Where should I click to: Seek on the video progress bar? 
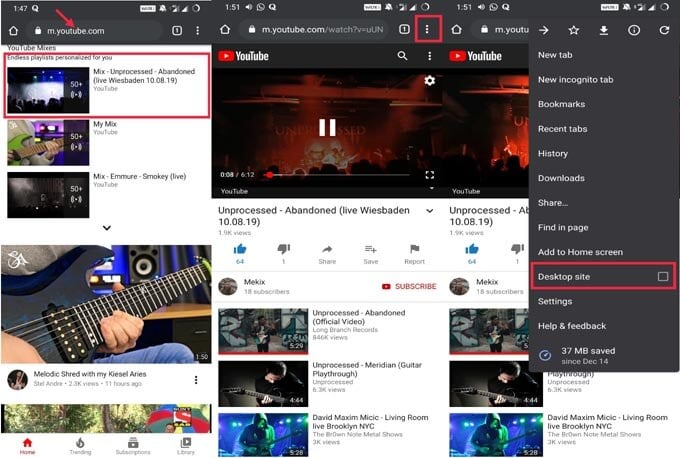338,175
